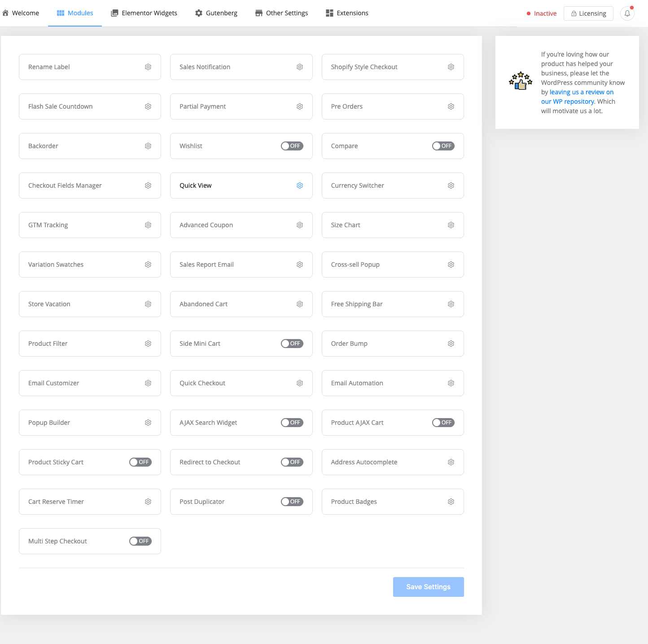The height and width of the screenshot is (644, 648).
Task: Click the Quick View blue gear icon
Action: coord(300,185)
